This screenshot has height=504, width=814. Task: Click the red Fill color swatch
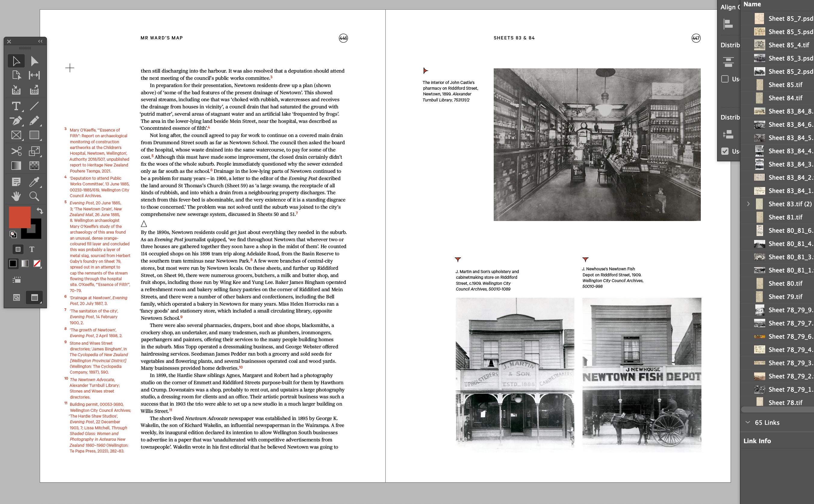click(x=20, y=217)
